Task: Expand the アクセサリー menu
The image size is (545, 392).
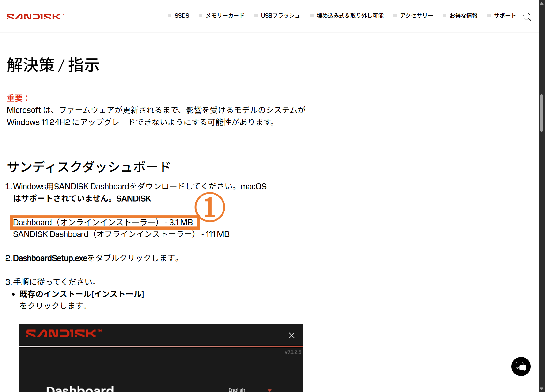Action: [416, 16]
